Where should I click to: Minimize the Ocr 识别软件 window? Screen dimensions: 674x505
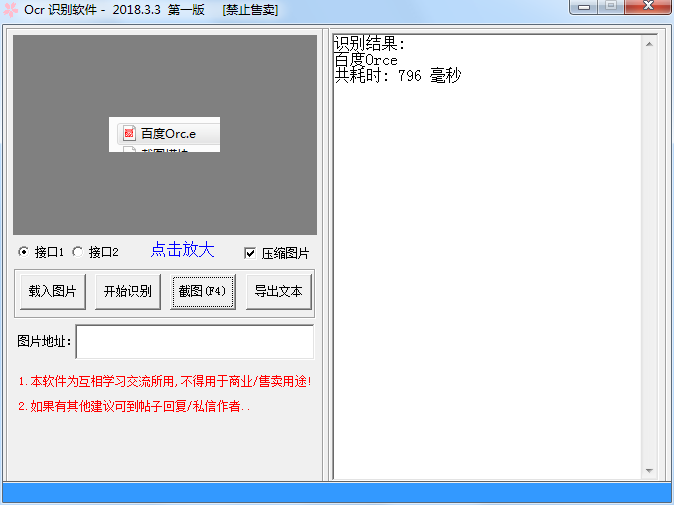coord(585,7)
